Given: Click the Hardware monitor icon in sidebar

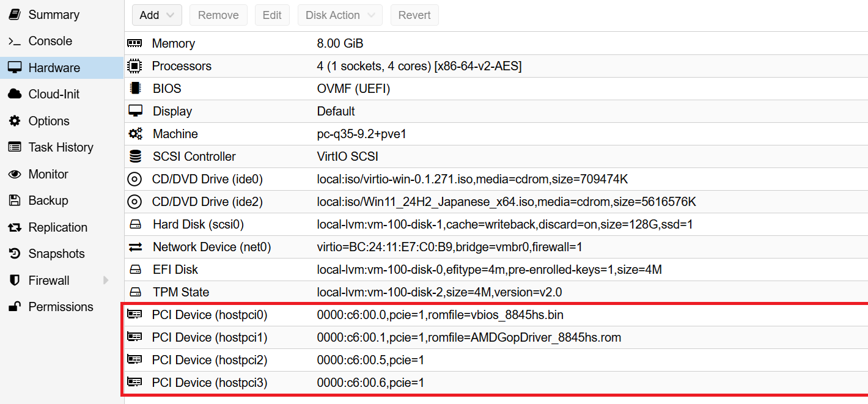Looking at the screenshot, I should point(15,68).
